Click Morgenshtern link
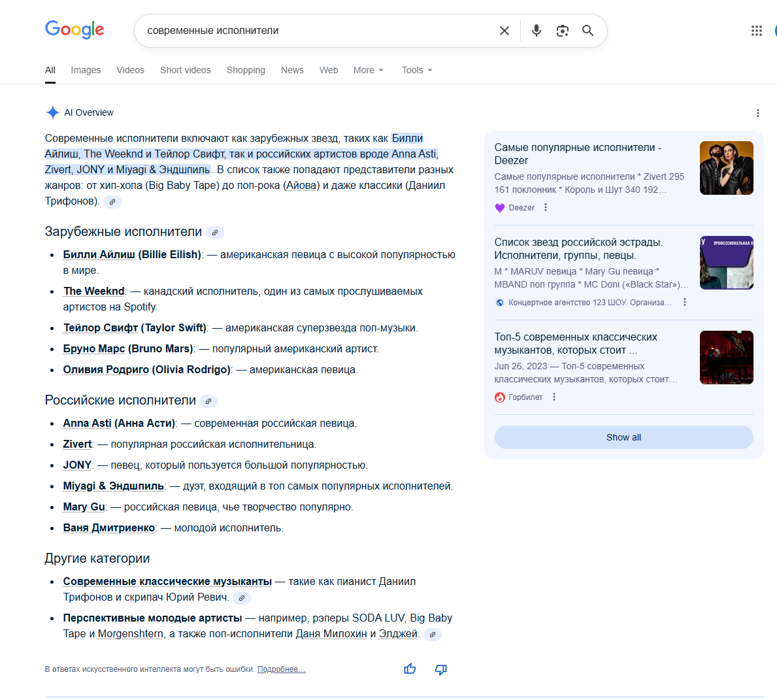 pyautogui.click(x=130, y=633)
